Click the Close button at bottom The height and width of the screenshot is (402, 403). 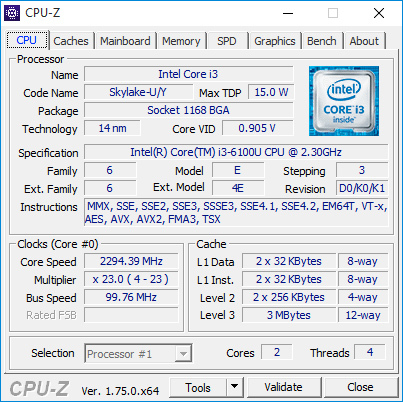[360, 387]
